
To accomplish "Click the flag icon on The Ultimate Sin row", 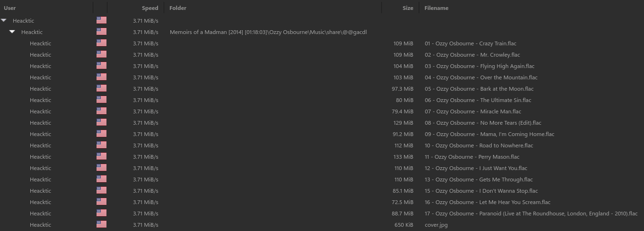I will point(101,100).
